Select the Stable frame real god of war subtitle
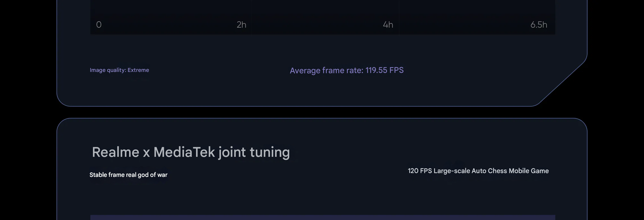Screen dimensions: 644x220 coord(129,175)
